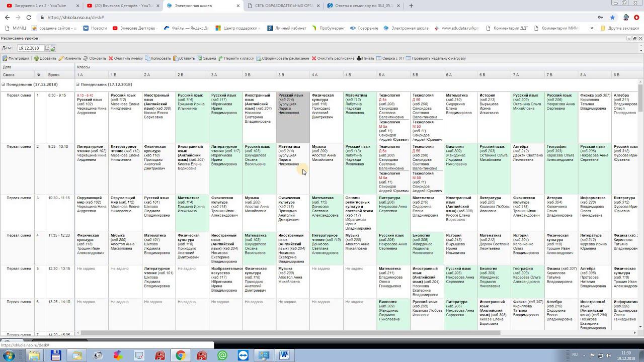Screen dimensions: 644x362
Task: Click Сформировать расписание
Action: (x=283, y=58)
